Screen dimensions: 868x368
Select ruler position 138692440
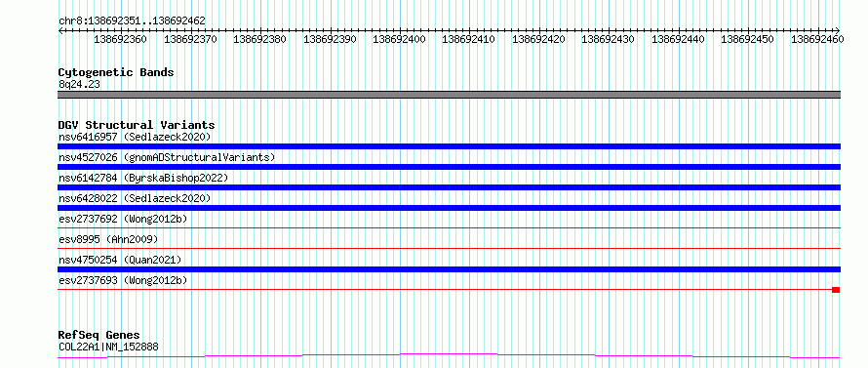point(678,39)
